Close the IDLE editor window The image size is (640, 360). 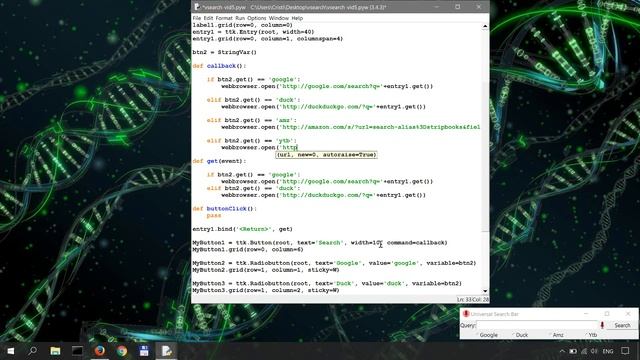(479, 7)
